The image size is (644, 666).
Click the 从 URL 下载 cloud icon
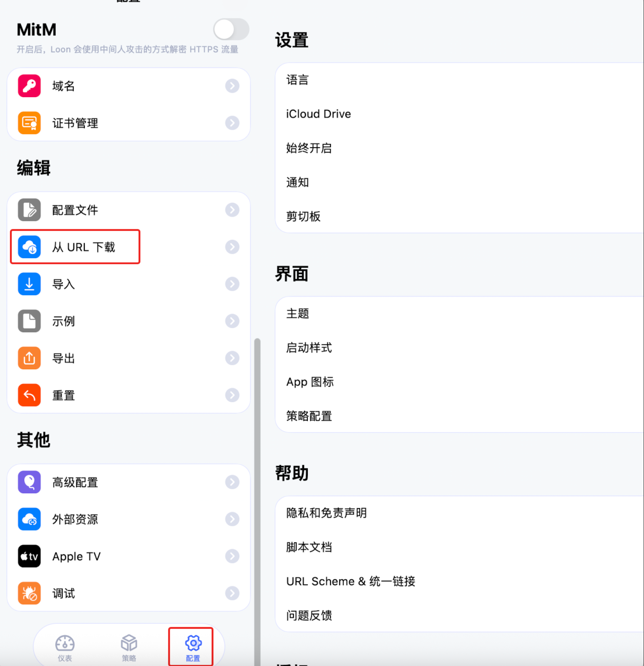[29, 247]
